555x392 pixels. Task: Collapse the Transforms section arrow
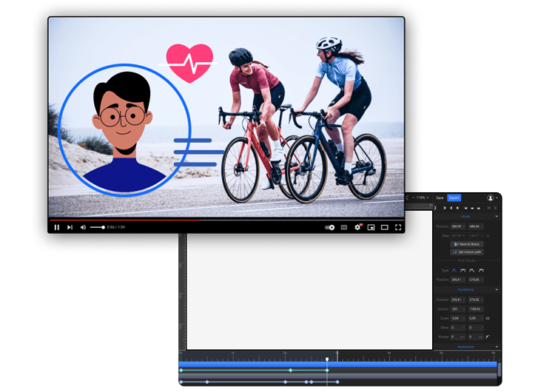click(497, 290)
